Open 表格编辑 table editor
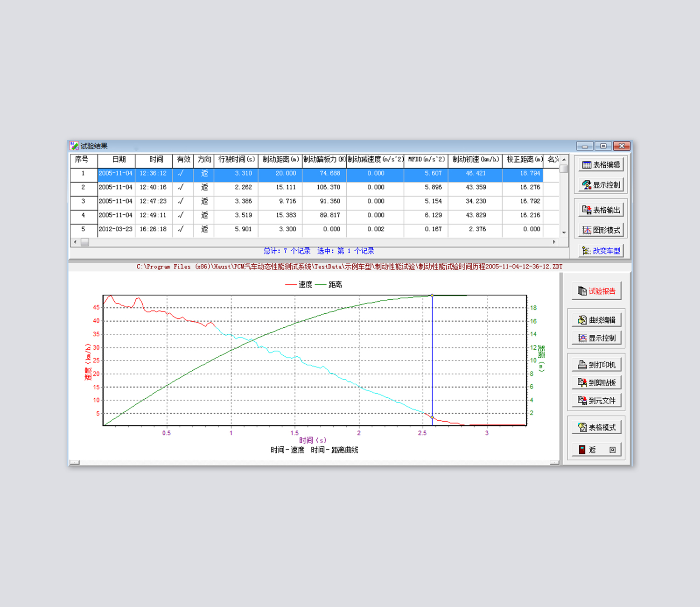 click(x=601, y=165)
